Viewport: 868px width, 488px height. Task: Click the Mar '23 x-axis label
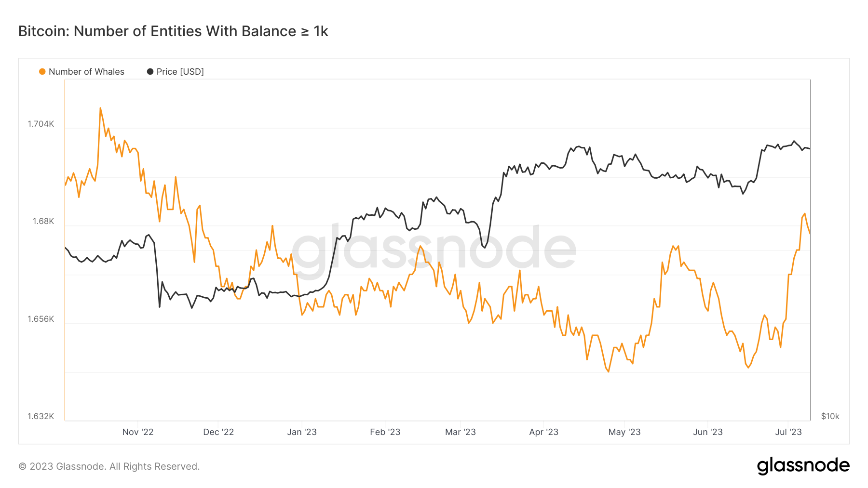point(461,432)
